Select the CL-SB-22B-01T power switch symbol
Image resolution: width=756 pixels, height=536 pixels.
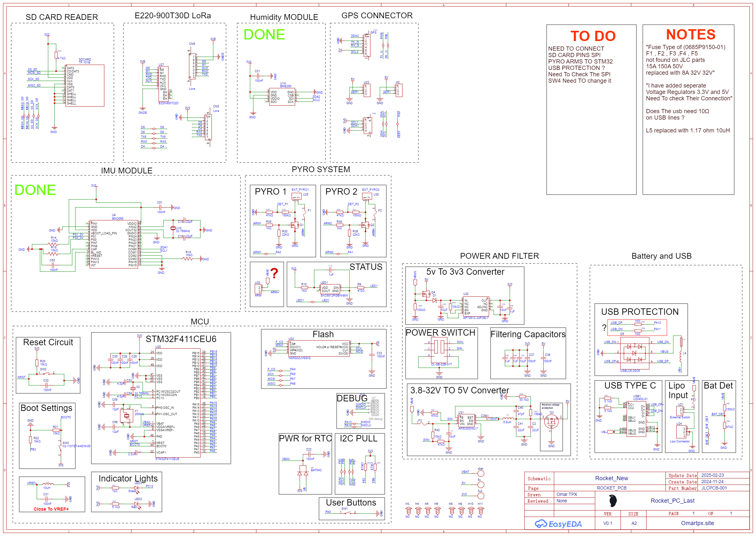439,350
